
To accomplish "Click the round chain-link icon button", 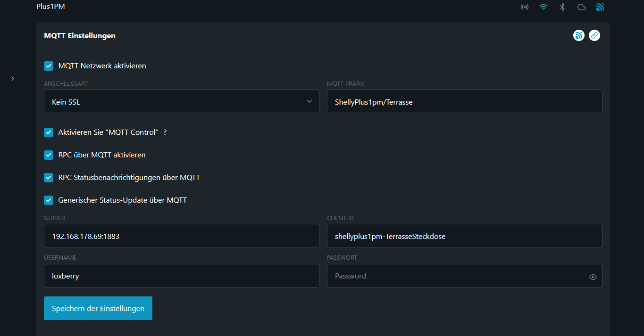I will 594,35.
